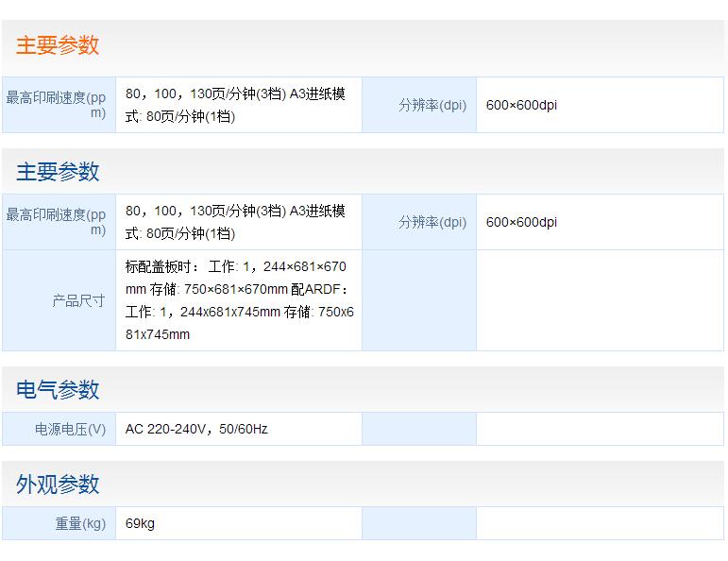728x561 pixels.
Task: Click 分辨率(dpi) label in the first table
Action: (x=432, y=105)
